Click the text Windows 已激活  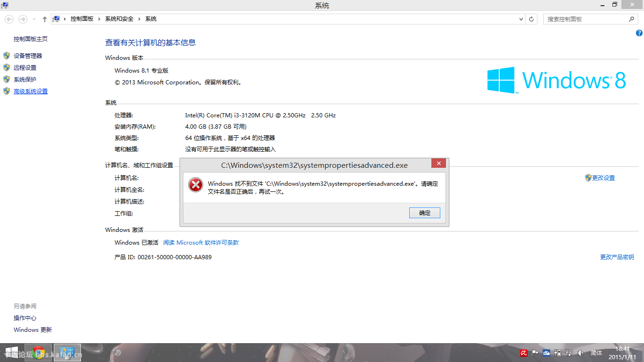(x=136, y=242)
